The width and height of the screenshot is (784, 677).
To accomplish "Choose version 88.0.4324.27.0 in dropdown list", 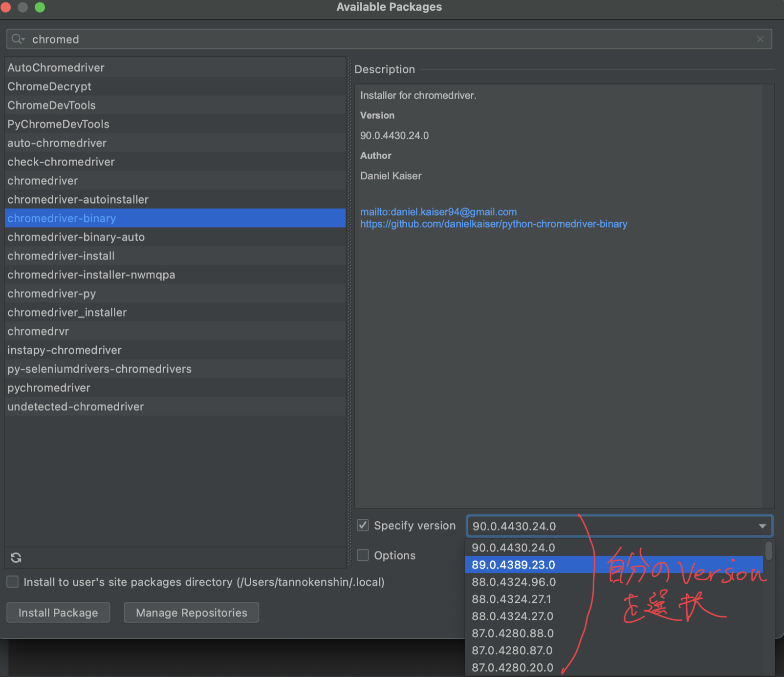I will tap(614, 616).
